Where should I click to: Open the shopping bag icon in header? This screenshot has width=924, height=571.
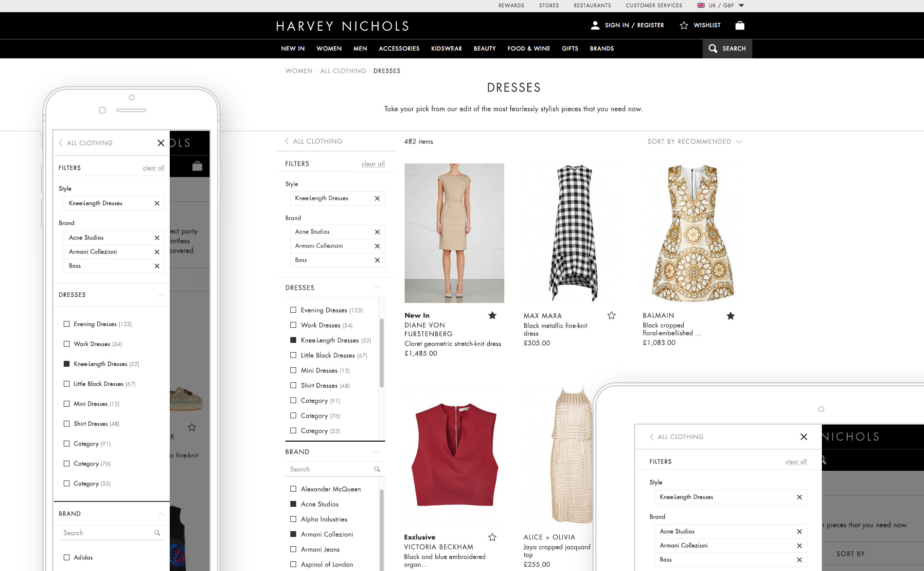tap(740, 25)
